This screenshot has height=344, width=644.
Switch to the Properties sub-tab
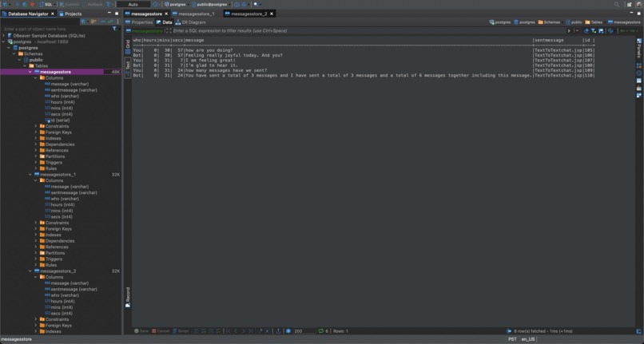[139, 22]
